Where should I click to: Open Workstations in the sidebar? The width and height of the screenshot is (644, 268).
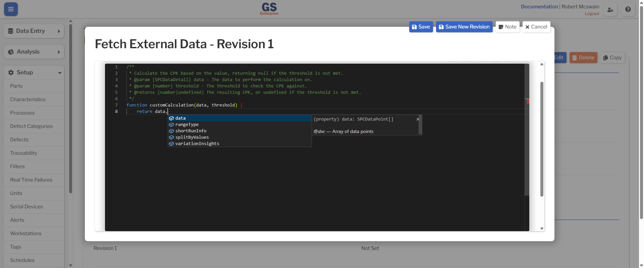point(34,233)
